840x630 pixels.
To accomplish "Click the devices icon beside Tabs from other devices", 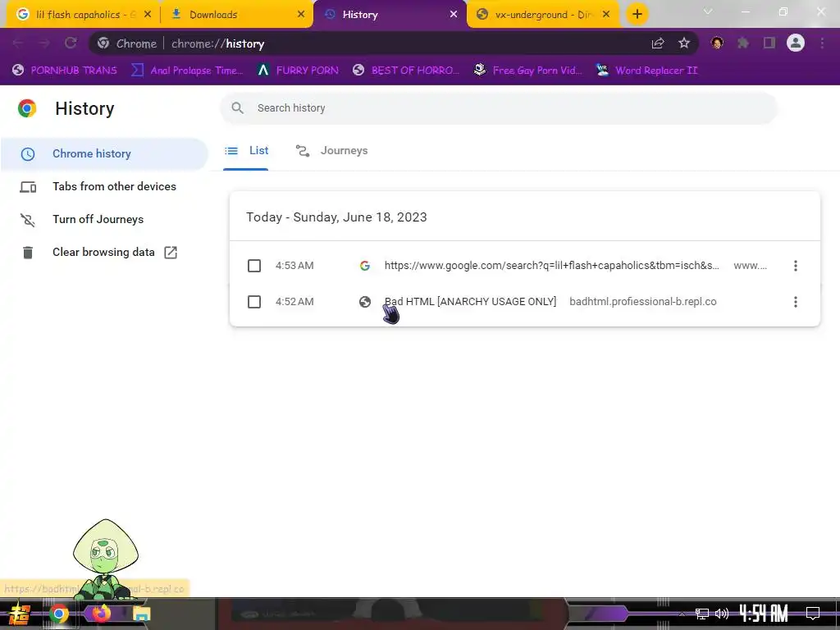I will point(28,187).
